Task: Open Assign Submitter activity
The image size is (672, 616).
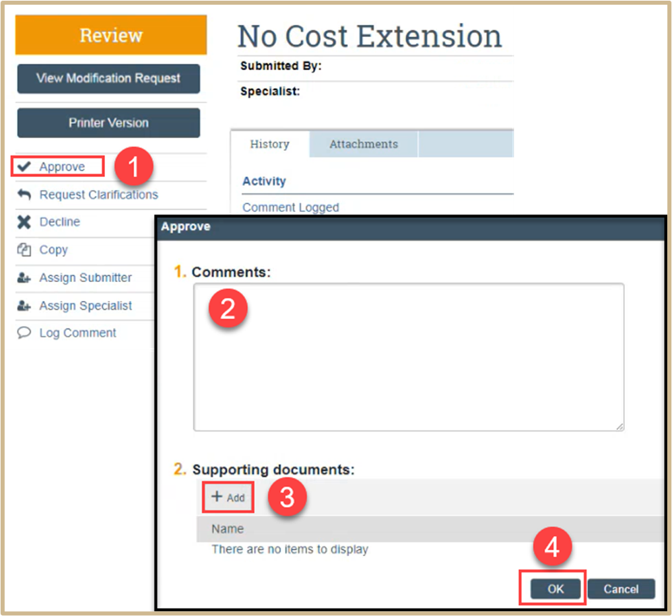Action: tap(86, 277)
